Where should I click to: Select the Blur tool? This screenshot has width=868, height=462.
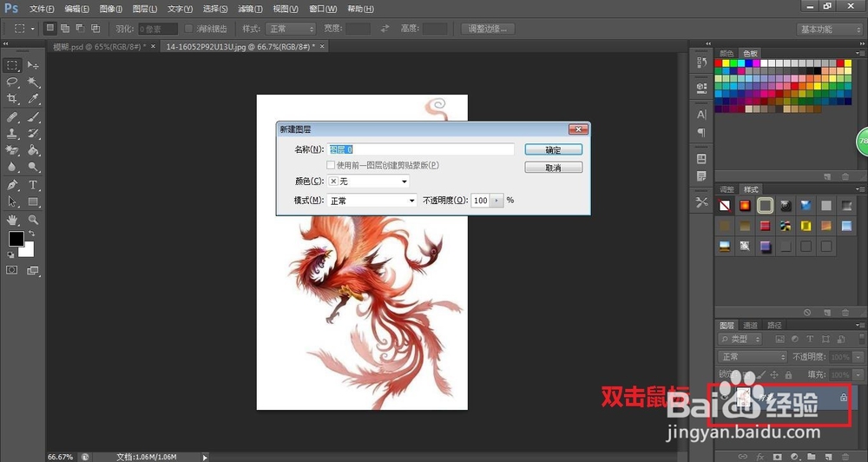coord(13,167)
